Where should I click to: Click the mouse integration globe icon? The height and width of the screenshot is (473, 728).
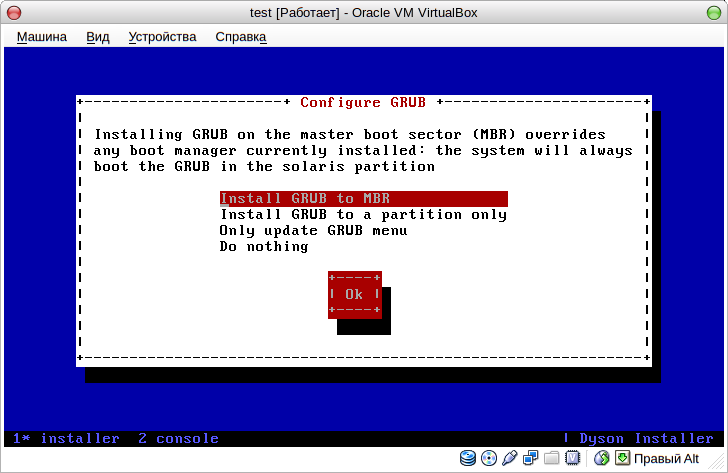point(602,458)
